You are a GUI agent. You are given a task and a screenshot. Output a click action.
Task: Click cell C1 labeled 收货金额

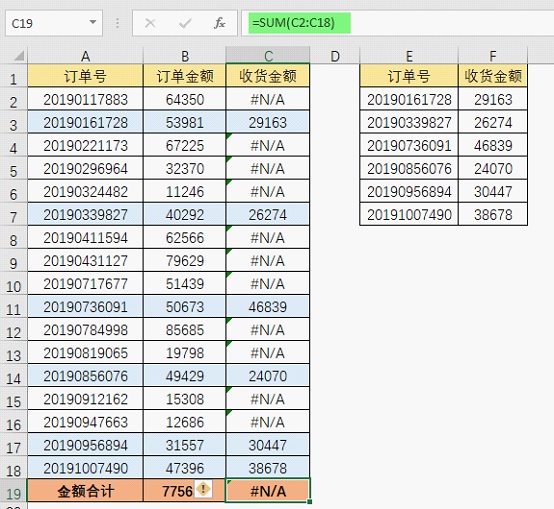click(268, 76)
